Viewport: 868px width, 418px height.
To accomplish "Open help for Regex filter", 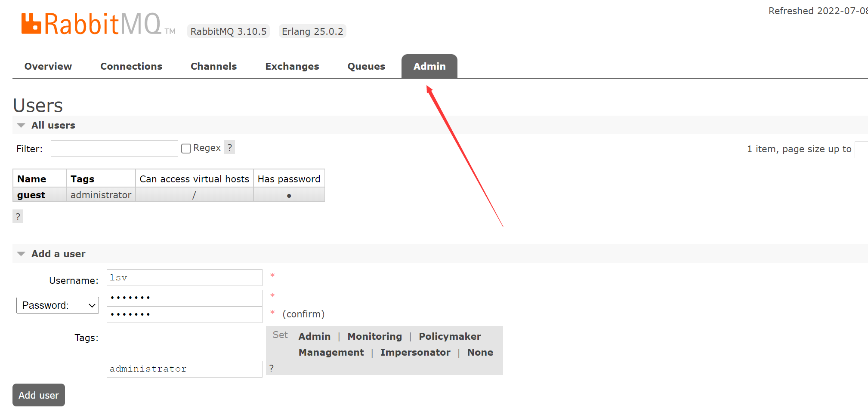I will [x=230, y=148].
